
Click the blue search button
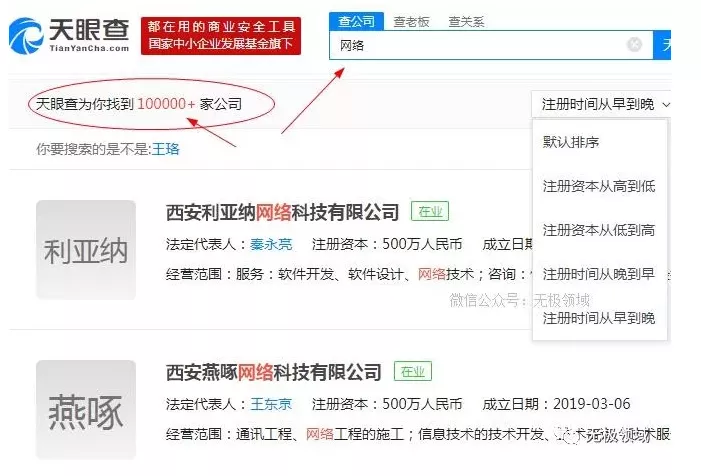[x=662, y=45]
